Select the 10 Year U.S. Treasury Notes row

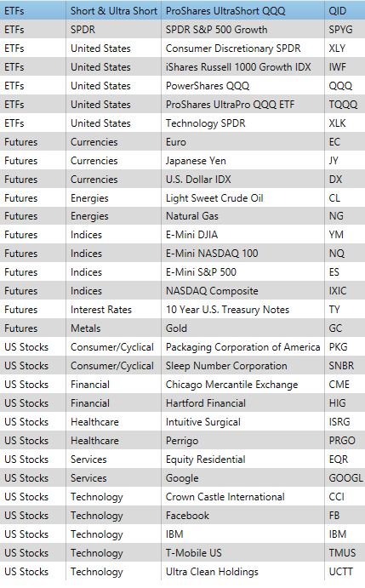[x=182, y=310]
